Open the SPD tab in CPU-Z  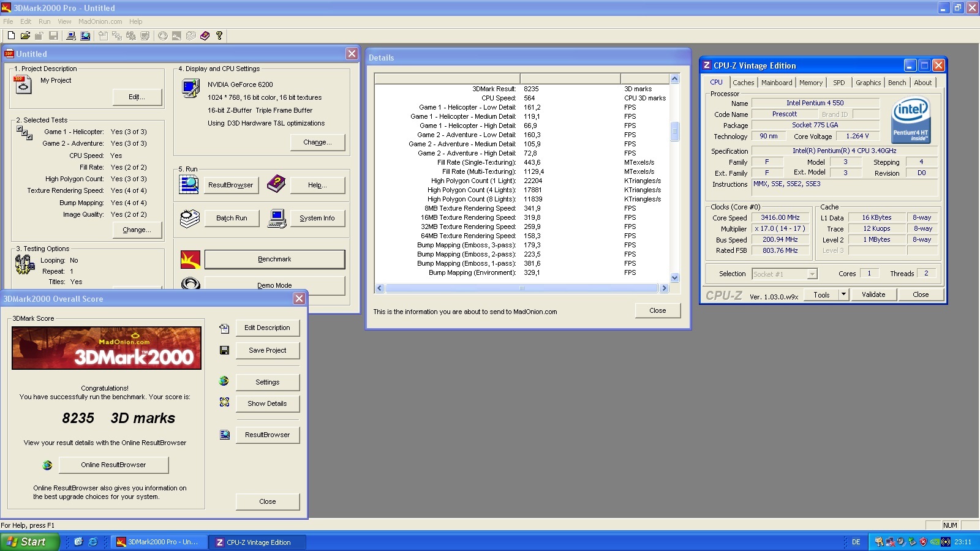(x=839, y=83)
